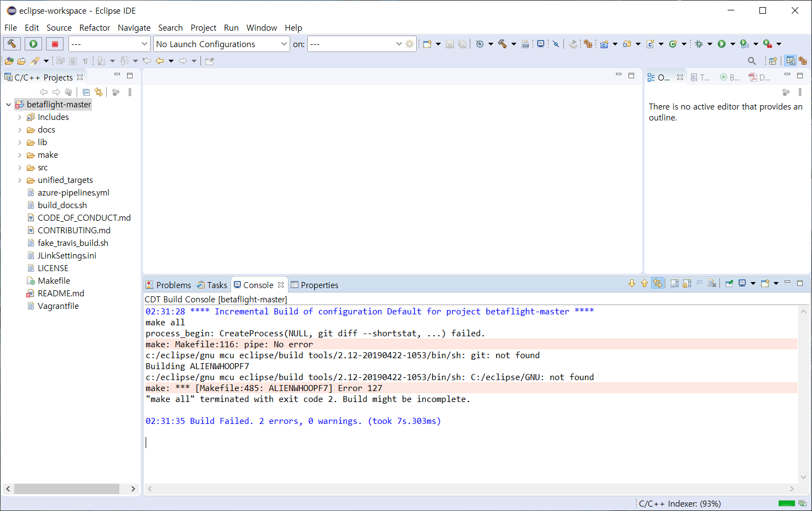Open the dropdown arrow next to green bug Debug

(710, 44)
